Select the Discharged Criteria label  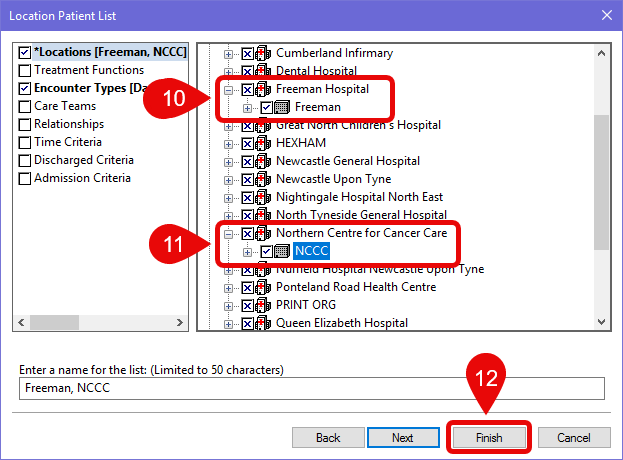[84, 160]
